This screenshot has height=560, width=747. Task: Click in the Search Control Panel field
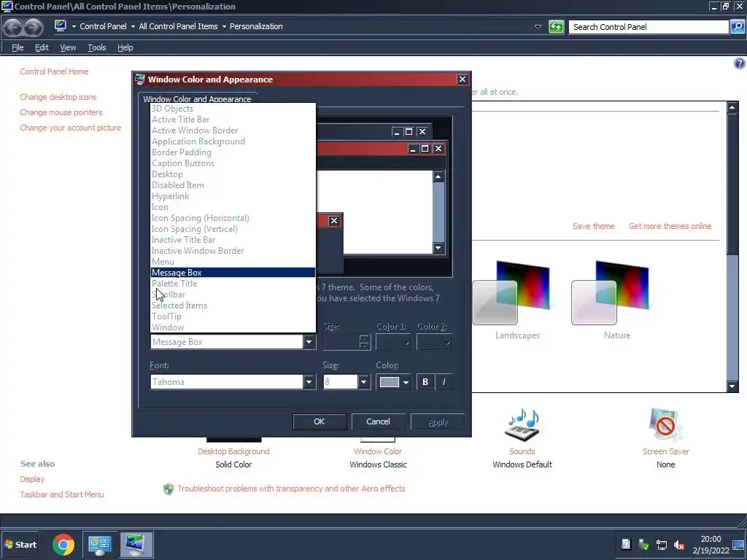point(649,27)
